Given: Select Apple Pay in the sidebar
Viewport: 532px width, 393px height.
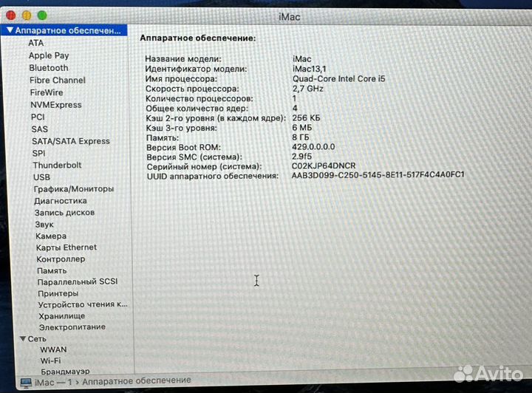Looking at the screenshot, I should click(49, 55).
